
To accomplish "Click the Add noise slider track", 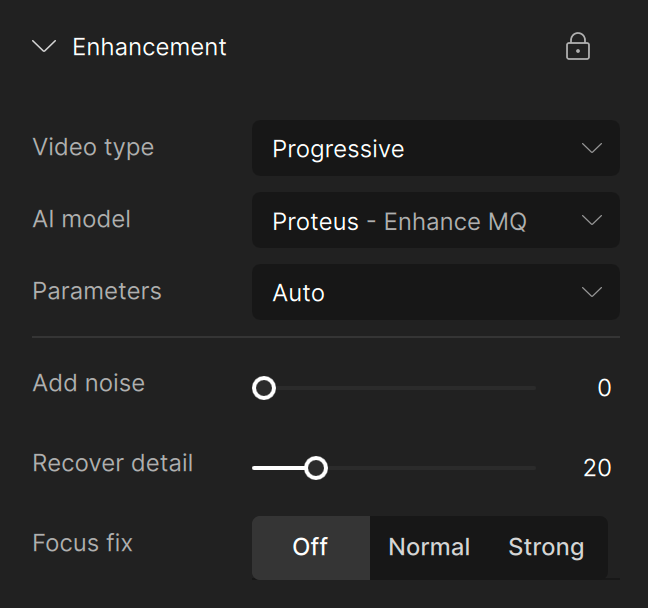I will (420, 388).
